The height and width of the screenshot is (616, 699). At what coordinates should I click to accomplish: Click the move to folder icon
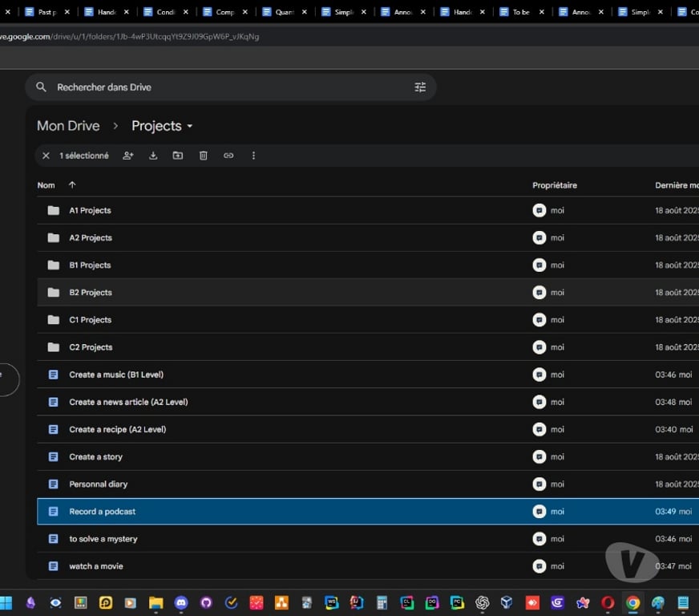click(178, 156)
